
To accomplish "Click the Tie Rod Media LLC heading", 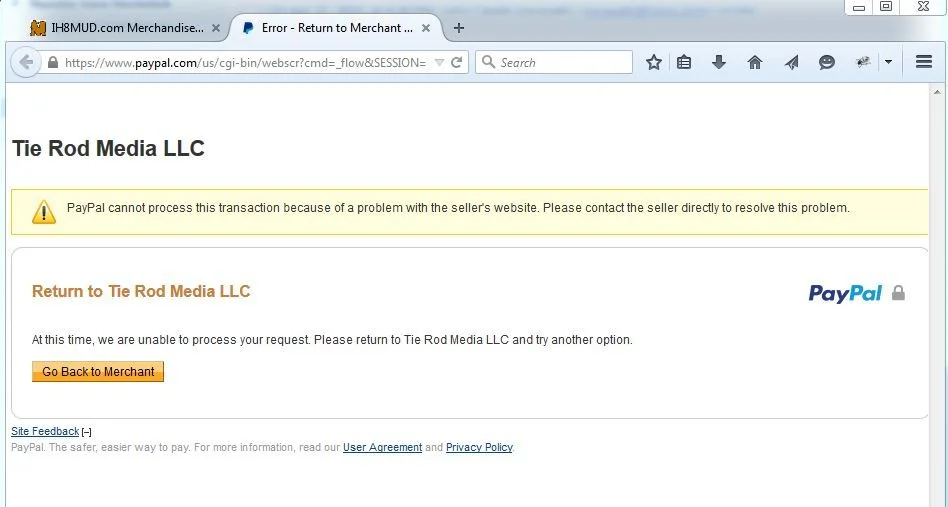I will coord(109,149).
